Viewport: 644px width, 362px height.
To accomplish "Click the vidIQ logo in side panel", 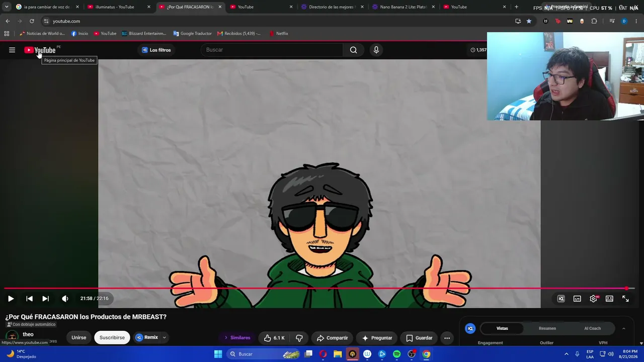I will (470, 328).
